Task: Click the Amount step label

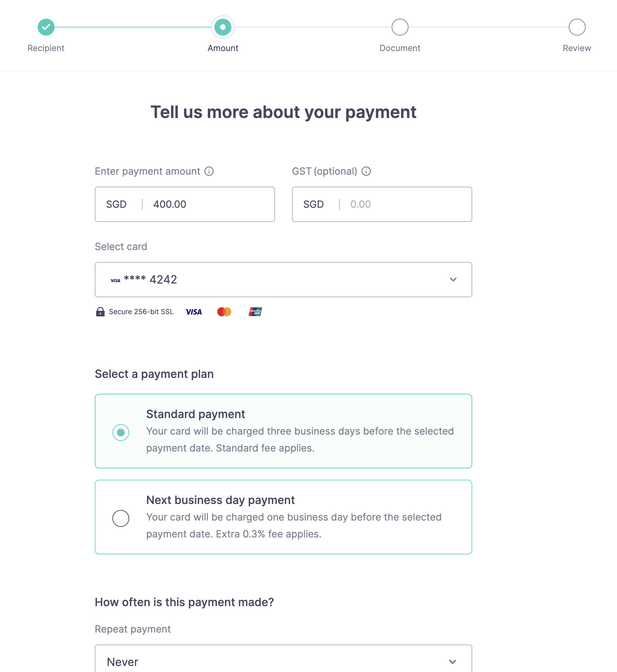Action: [223, 48]
